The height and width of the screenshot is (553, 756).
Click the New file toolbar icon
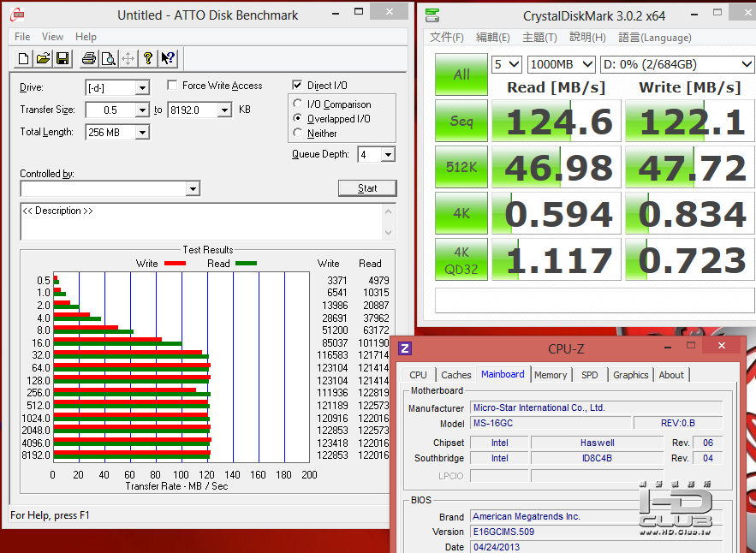[24, 58]
